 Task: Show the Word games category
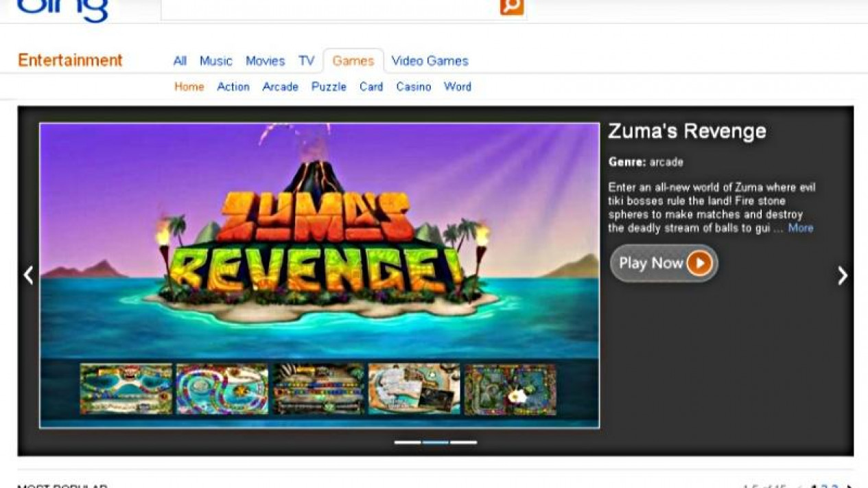458,86
